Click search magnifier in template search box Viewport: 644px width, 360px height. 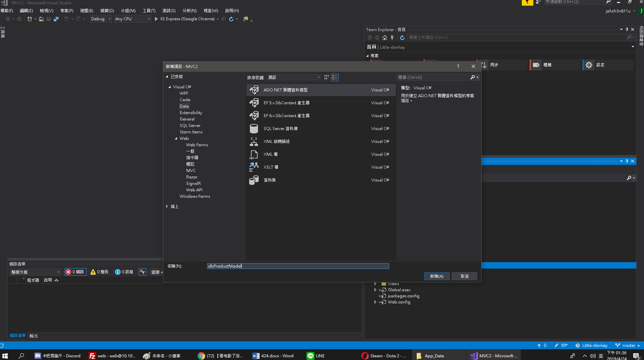coord(473,78)
